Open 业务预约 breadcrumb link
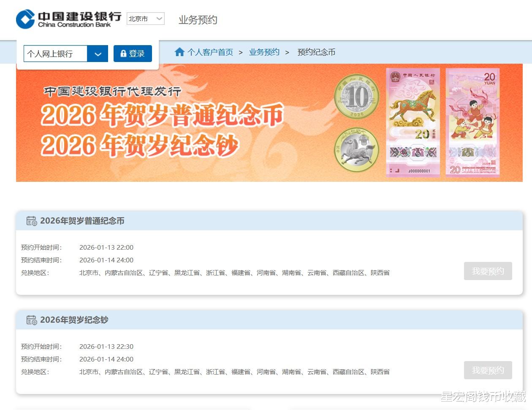 [264, 52]
